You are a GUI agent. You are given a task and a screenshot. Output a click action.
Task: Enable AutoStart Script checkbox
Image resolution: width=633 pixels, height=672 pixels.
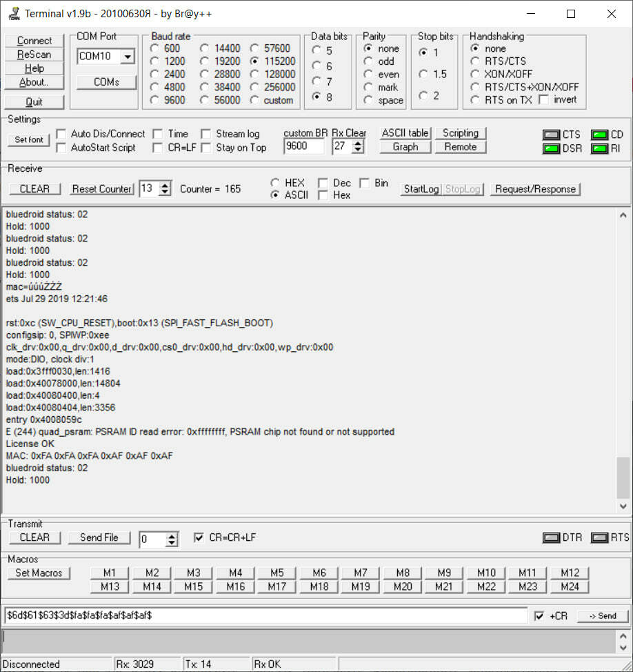tap(61, 148)
